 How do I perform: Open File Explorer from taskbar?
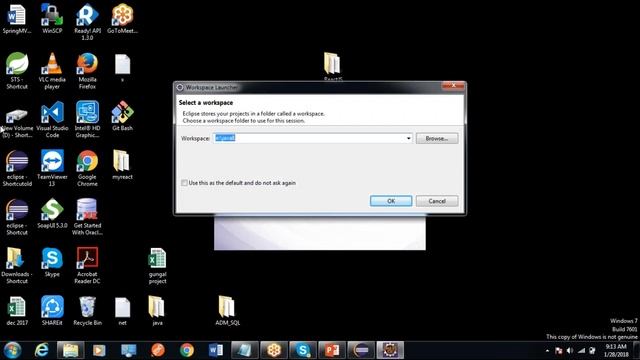(x=70, y=350)
